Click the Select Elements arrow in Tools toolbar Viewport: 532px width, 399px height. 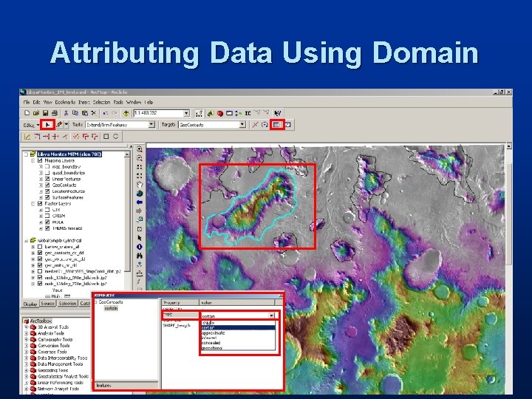pos(139,238)
